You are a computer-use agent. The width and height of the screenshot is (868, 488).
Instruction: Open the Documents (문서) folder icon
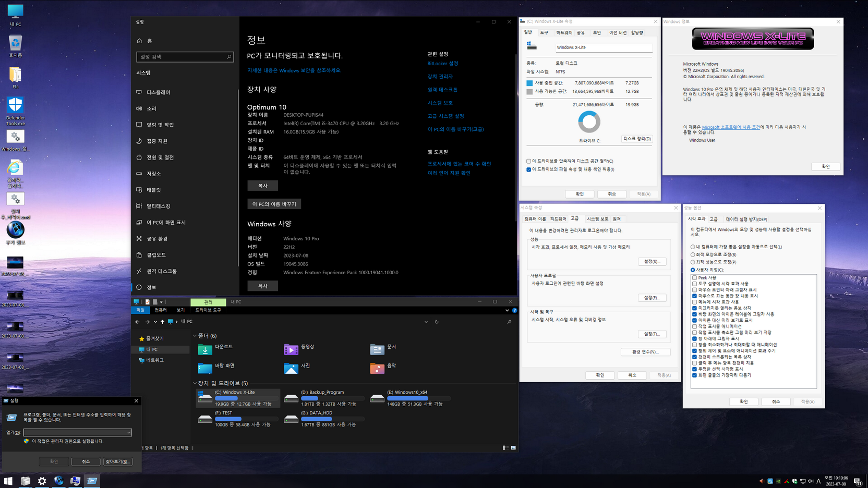(x=377, y=349)
